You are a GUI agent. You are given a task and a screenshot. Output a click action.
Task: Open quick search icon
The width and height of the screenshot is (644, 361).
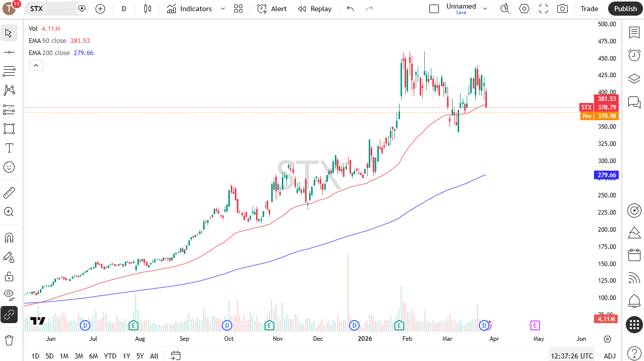pos(505,9)
